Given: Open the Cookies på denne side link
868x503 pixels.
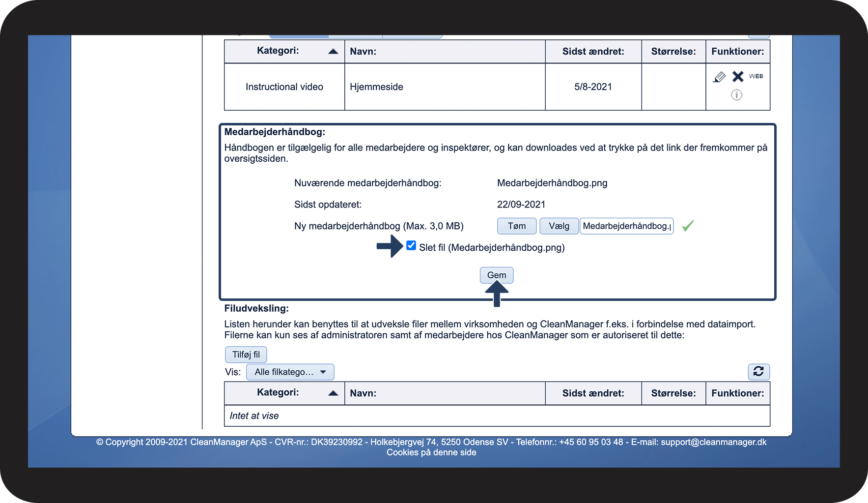Looking at the screenshot, I should coord(431,452).
